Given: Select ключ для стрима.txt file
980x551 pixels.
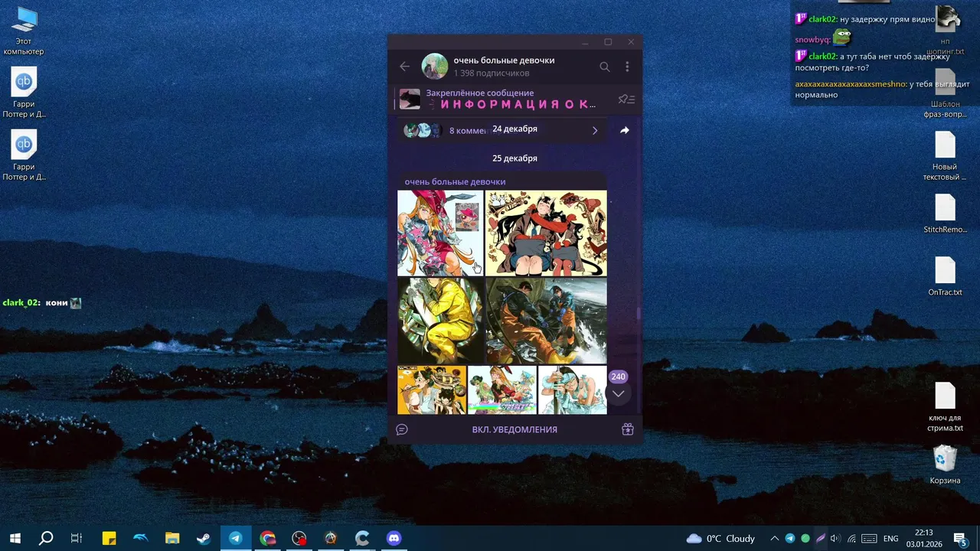Looking at the screenshot, I should pyautogui.click(x=945, y=407).
